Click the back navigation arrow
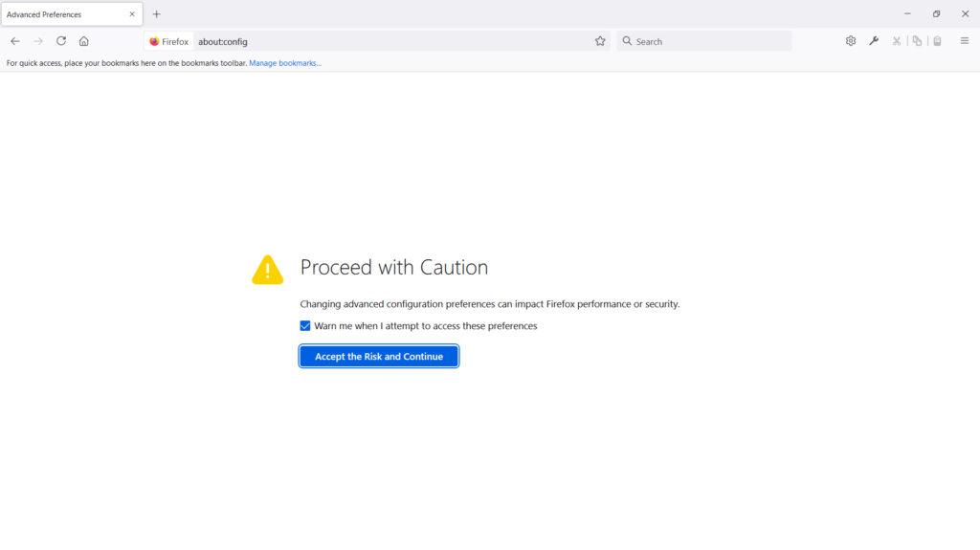 pos(15,41)
